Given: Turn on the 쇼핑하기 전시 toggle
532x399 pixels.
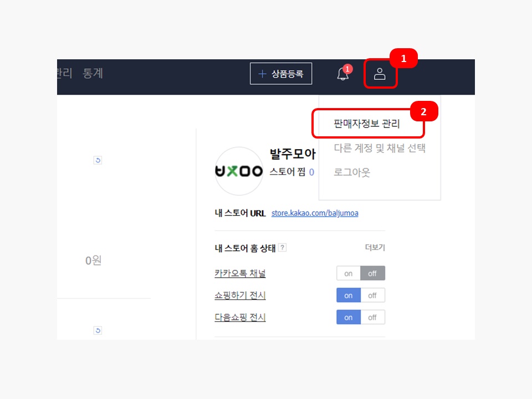Looking at the screenshot, I should click(x=349, y=295).
